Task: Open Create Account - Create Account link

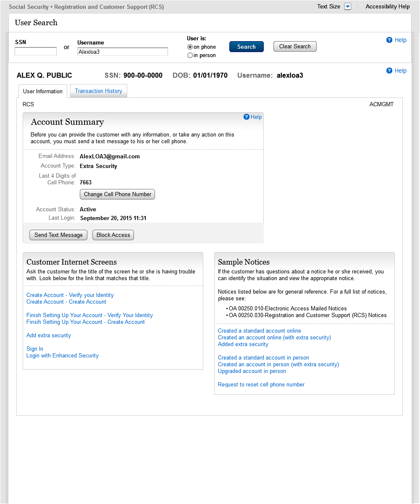Action: pos(66,302)
